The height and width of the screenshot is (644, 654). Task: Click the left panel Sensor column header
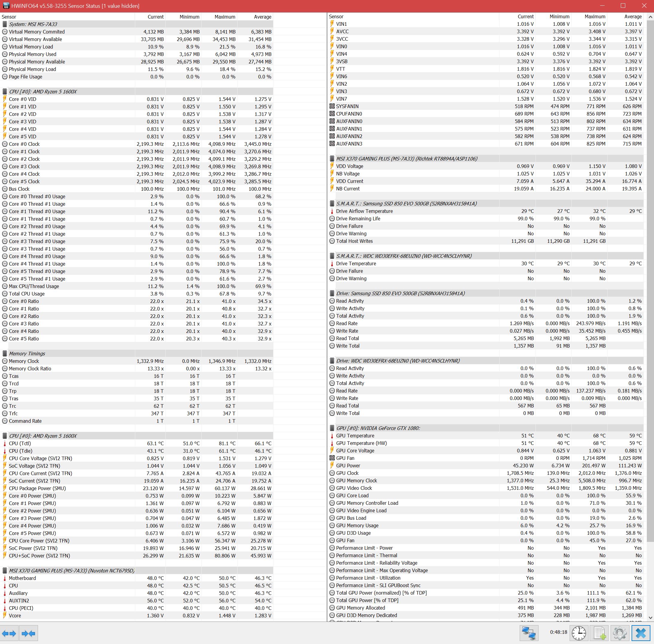9,17
